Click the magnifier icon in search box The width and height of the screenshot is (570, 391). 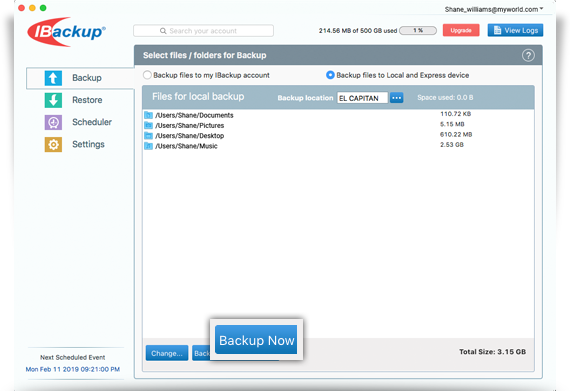pyautogui.click(x=163, y=31)
